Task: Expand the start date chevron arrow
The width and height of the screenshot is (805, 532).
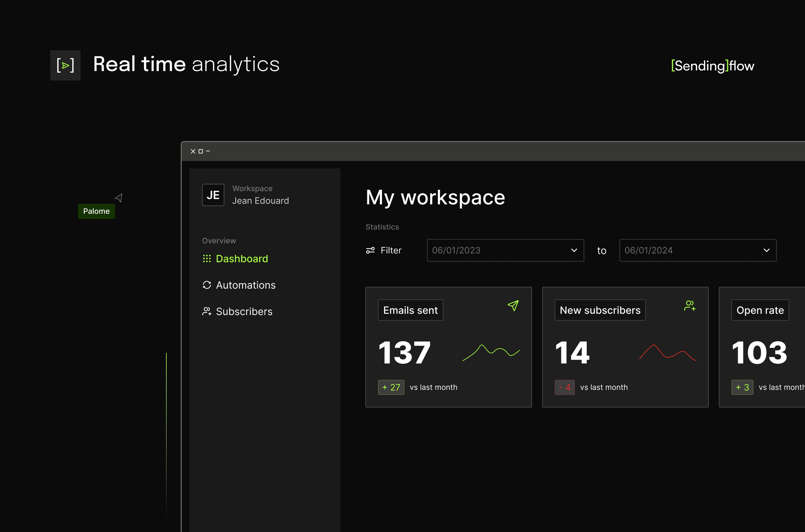Action: click(x=574, y=250)
